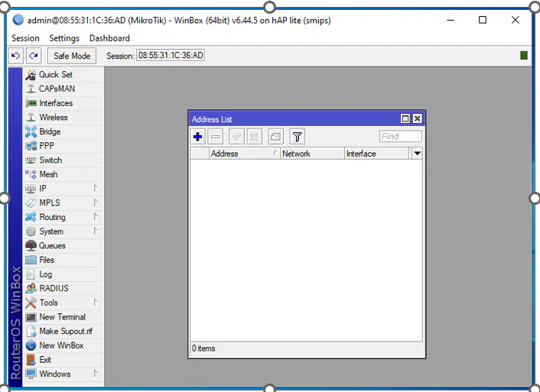Open the Wireless menu entry

(63, 118)
